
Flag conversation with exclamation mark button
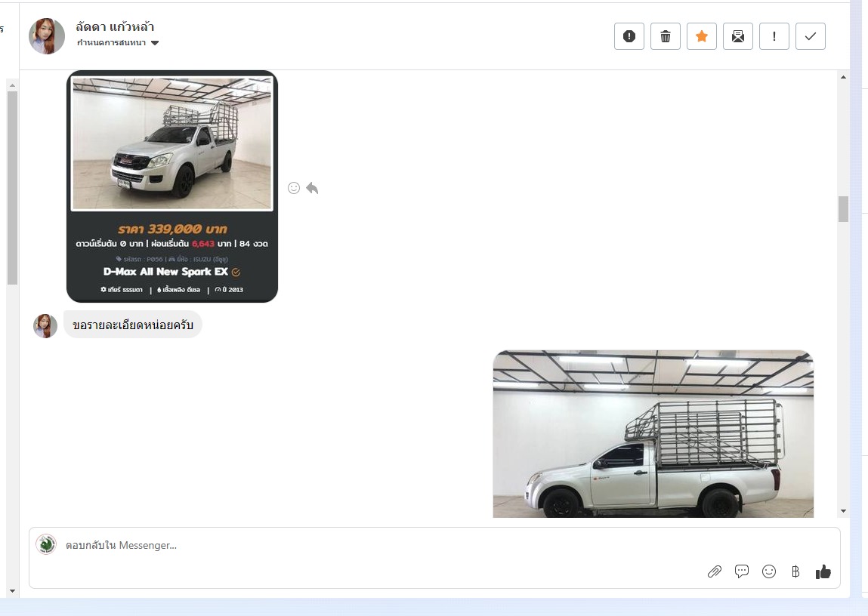pyautogui.click(x=774, y=36)
